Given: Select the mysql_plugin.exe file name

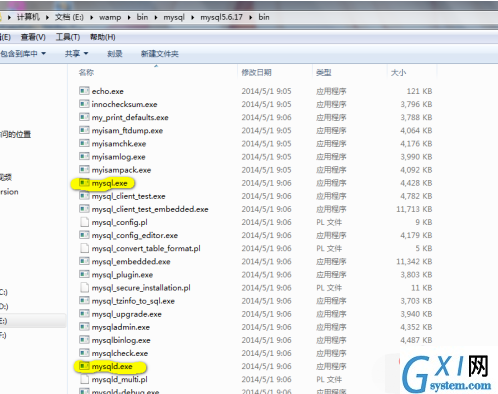Looking at the screenshot, I should tap(122, 275).
